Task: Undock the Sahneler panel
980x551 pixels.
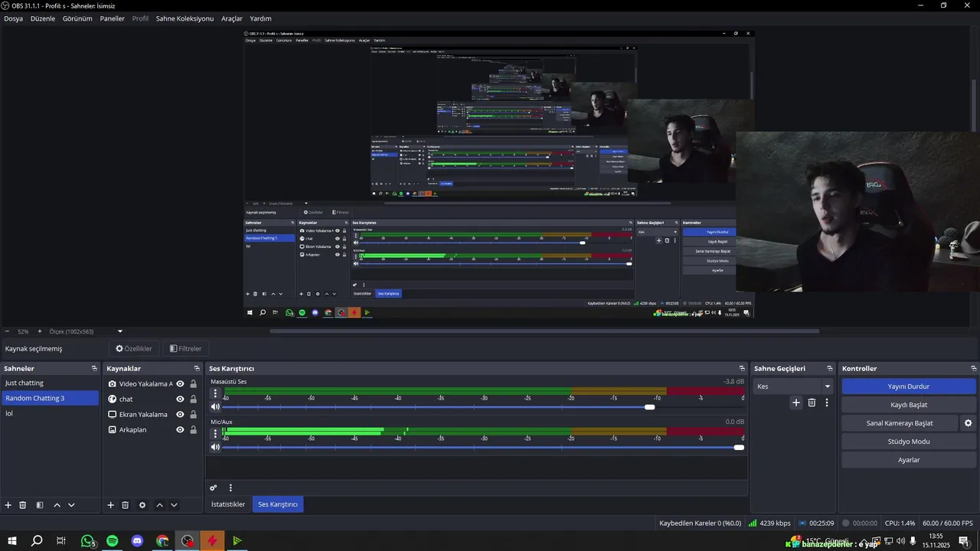Action: [94, 369]
